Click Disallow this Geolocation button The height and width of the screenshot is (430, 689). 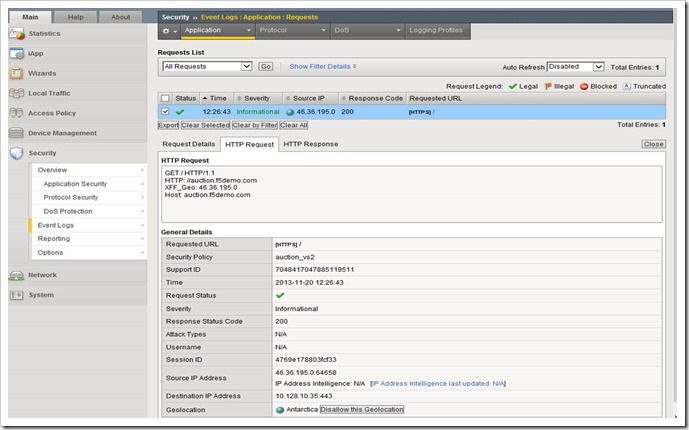pyautogui.click(x=363, y=410)
